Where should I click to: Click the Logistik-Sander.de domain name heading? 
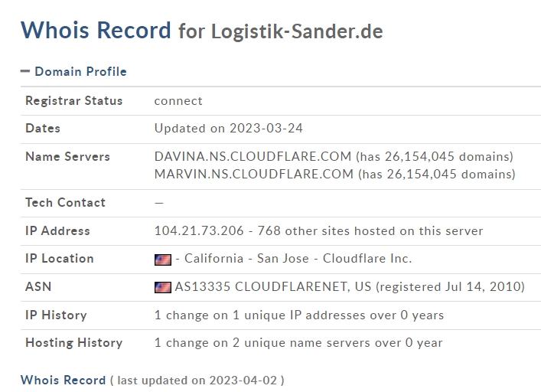tap(297, 31)
